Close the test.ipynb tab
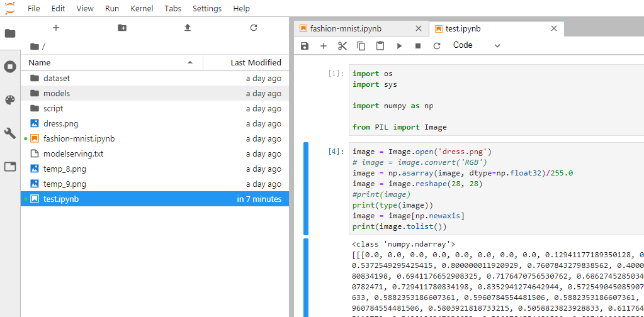Viewport: 644px width, 317px height. (553, 28)
